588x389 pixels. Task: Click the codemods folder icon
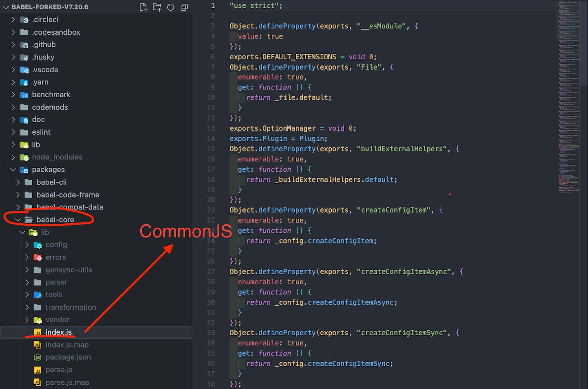[x=24, y=107]
